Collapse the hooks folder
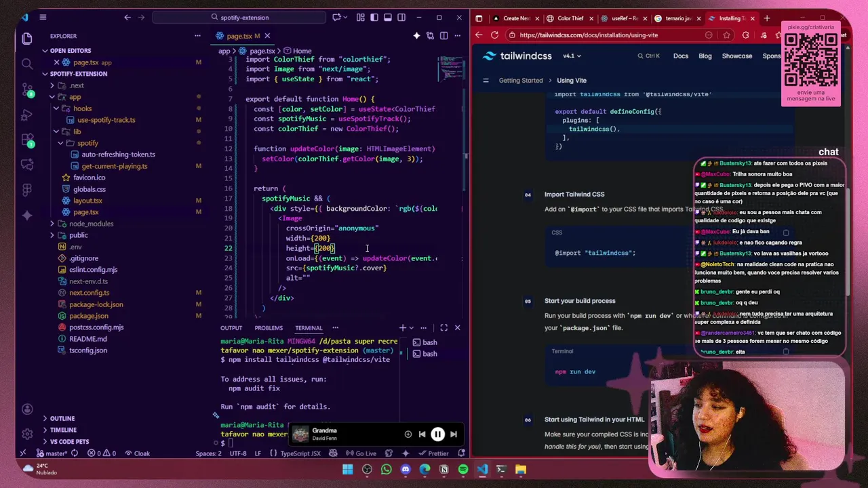Viewport: 868px width, 488px height. coord(82,108)
